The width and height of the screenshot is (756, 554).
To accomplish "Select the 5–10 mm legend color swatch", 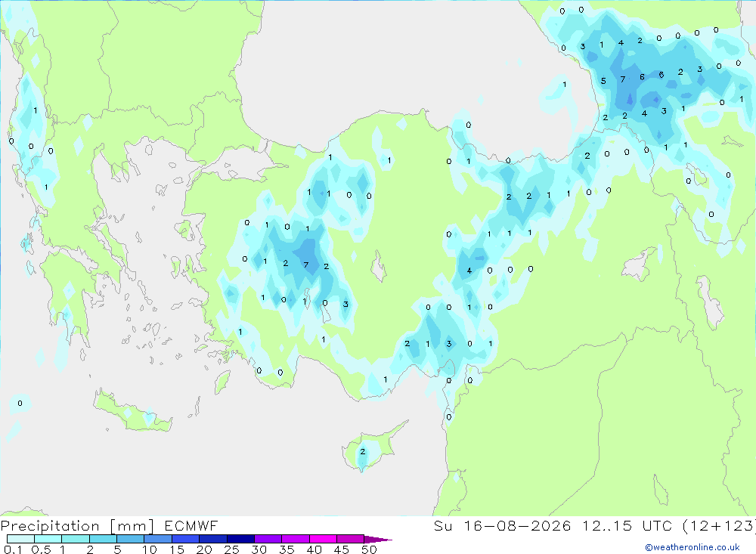I will coord(131,539).
